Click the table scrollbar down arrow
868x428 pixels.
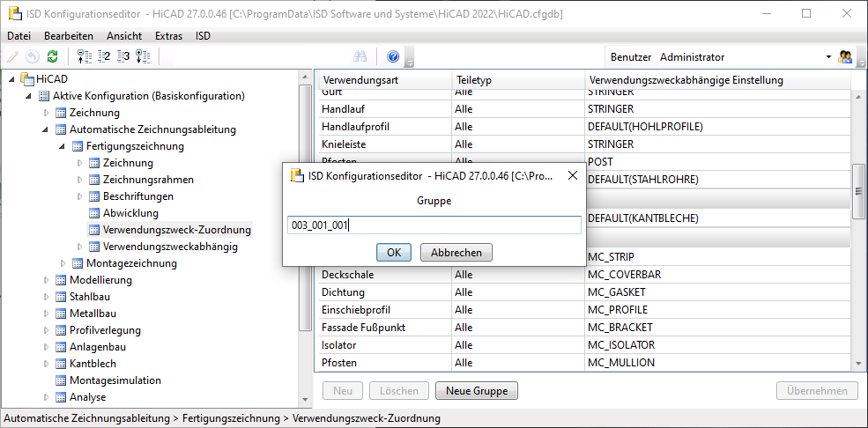click(x=858, y=364)
